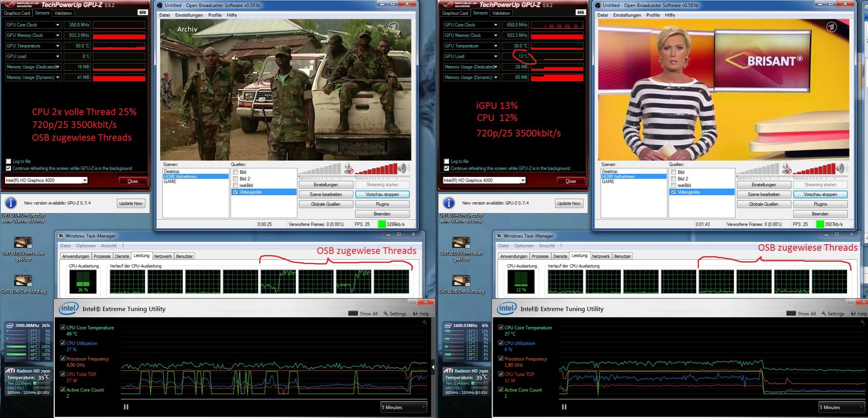Image resolution: width=868 pixels, height=418 pixels.
Task: Check the testBild source in left OBS window
Action: pos(235,185)
